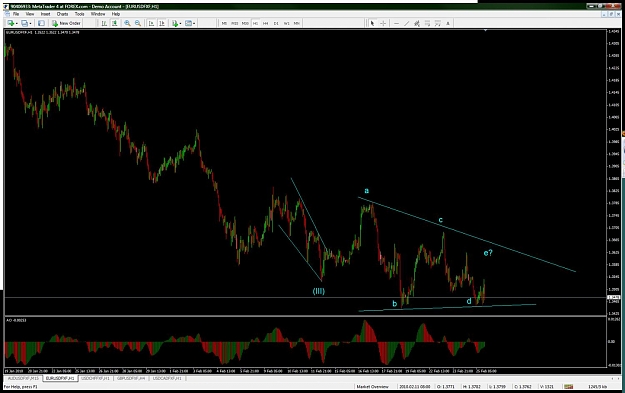The image size is (625, 393).
Task: Select the Trendline drawing tool
Action: pyautogui.click(x=407, y=23)
